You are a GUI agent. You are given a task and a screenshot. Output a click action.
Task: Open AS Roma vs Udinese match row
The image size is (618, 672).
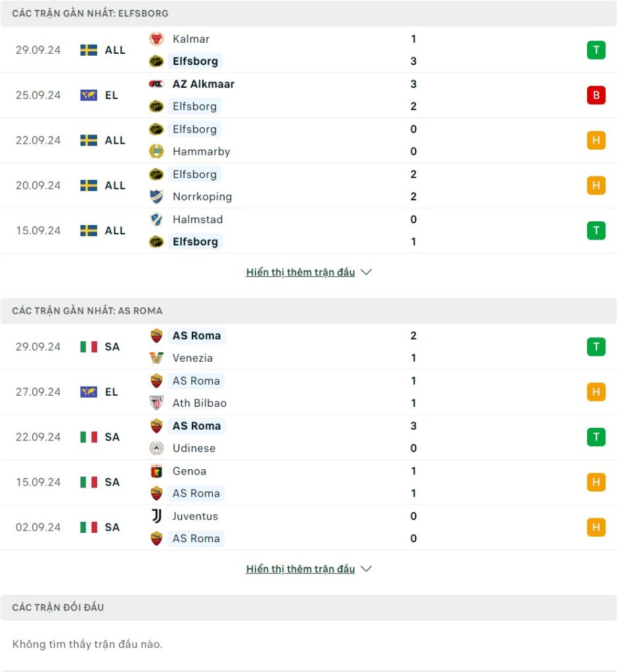[x=309, y=437]
